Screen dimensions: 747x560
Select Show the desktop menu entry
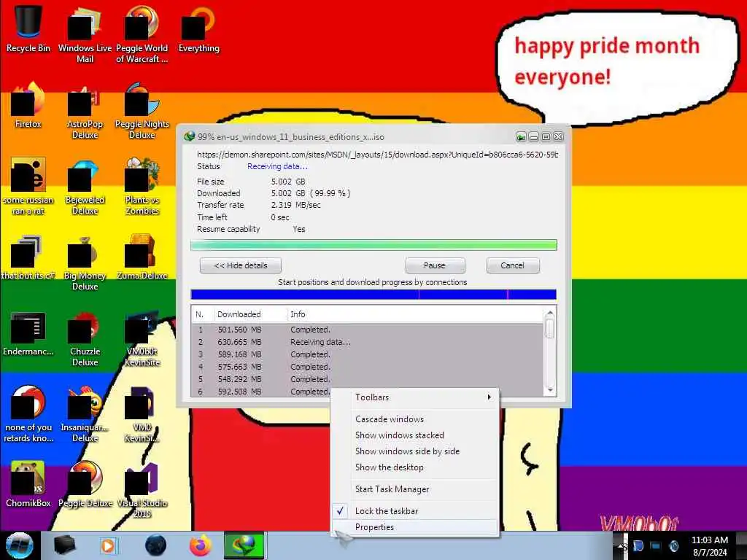point(414,467)
